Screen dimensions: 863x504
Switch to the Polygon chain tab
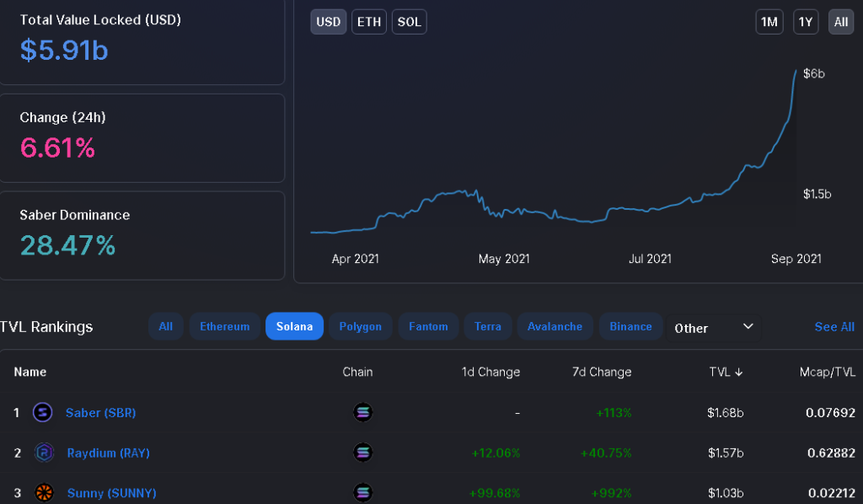(x=360, y=327)
